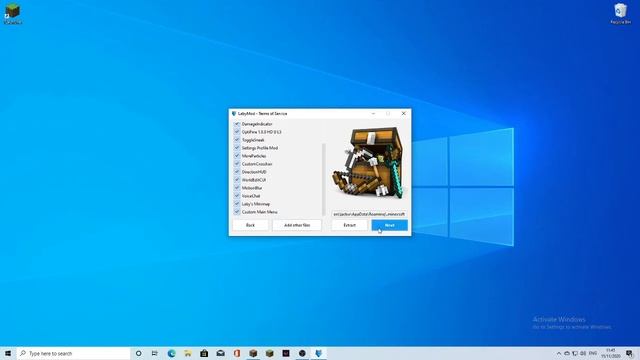Viewport: 640px width, 360px height.
Task: Click the OneDrive cloud tray icon
Action: tap(567, 353)
